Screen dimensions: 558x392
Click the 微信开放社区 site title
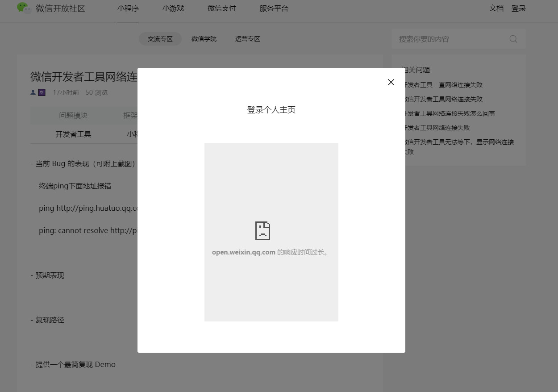pos(60,8)
